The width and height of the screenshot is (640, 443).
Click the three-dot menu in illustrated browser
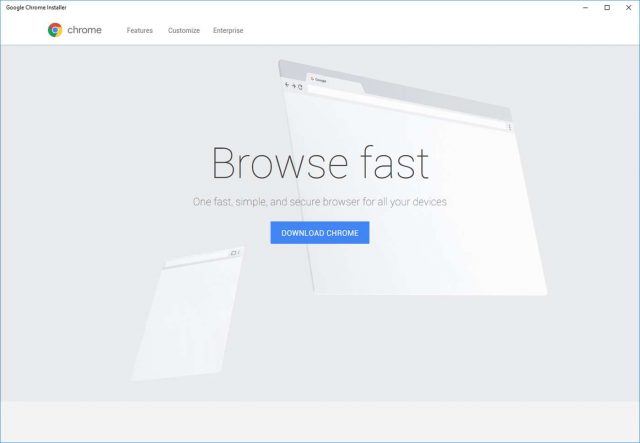[x=510, y=127]
